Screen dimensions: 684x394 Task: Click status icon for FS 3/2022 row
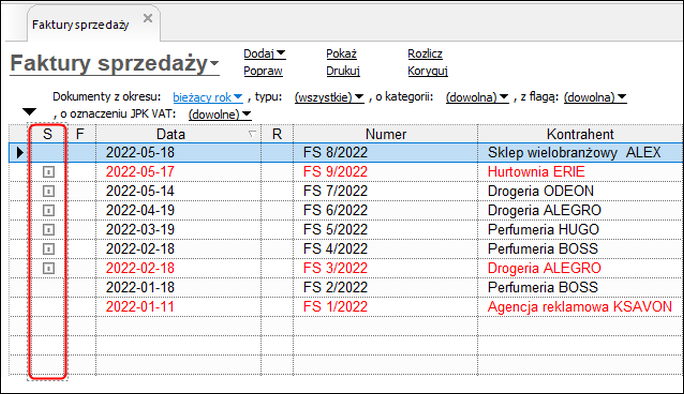[x=48, y=268]
